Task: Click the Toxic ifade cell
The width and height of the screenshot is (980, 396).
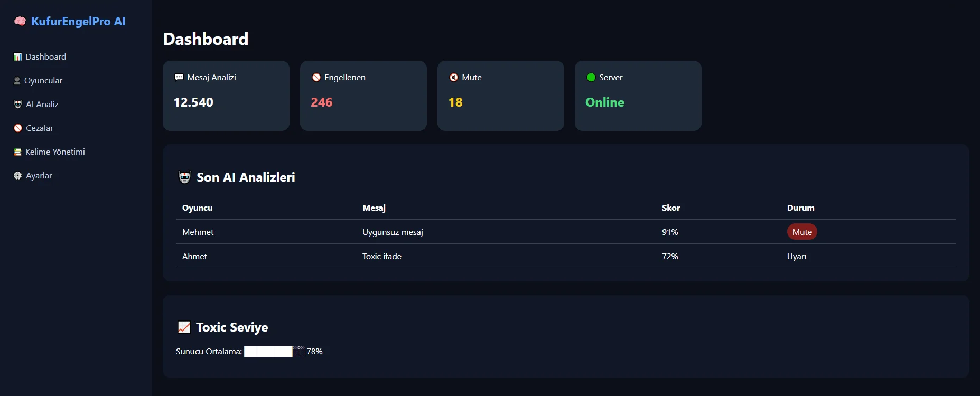Action: click(382, 257)
